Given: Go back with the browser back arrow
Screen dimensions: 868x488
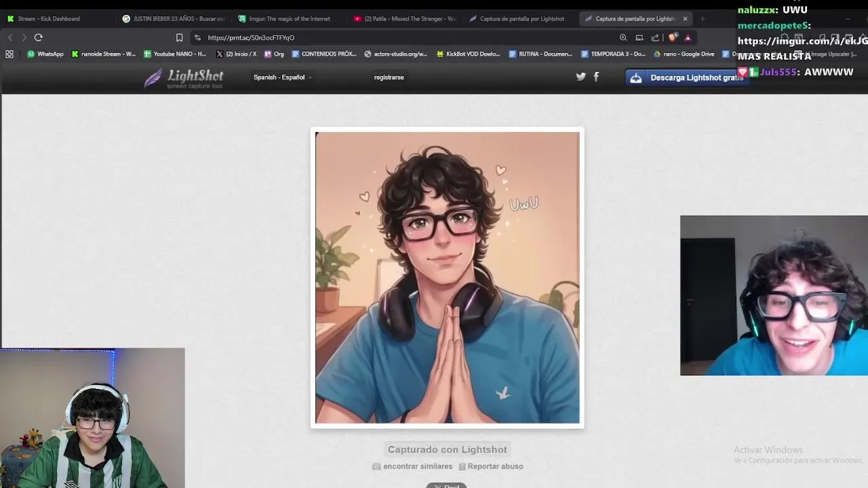Looking at the screenshot, I should click(9, 37).
